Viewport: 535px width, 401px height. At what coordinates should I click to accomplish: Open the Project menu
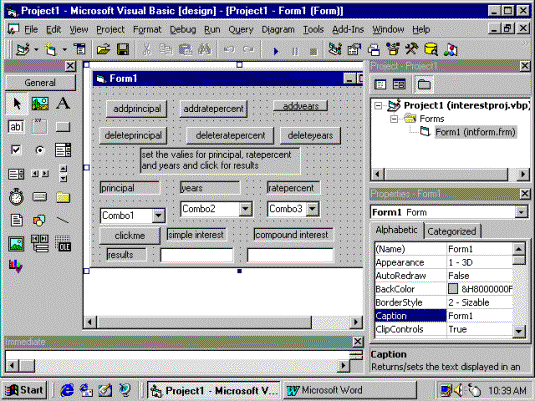[x=110, y=30]
